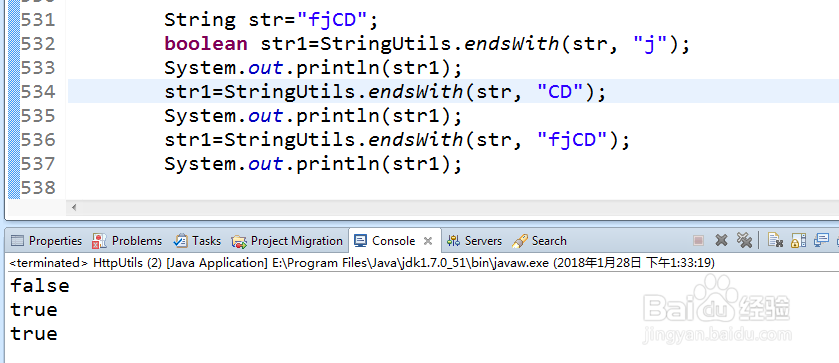Click the editor horizontal scrollbar left arrow

point(74,207)
